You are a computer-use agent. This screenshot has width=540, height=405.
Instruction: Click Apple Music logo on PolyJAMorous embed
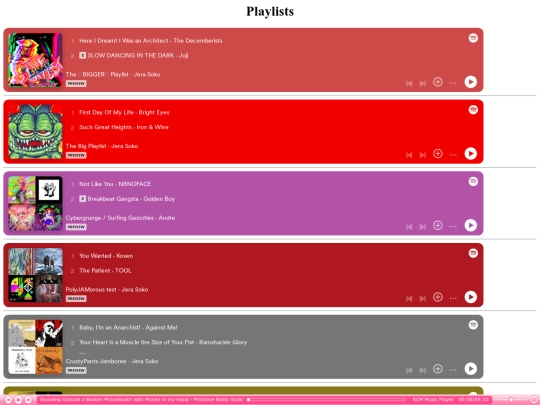coord(473,253)
